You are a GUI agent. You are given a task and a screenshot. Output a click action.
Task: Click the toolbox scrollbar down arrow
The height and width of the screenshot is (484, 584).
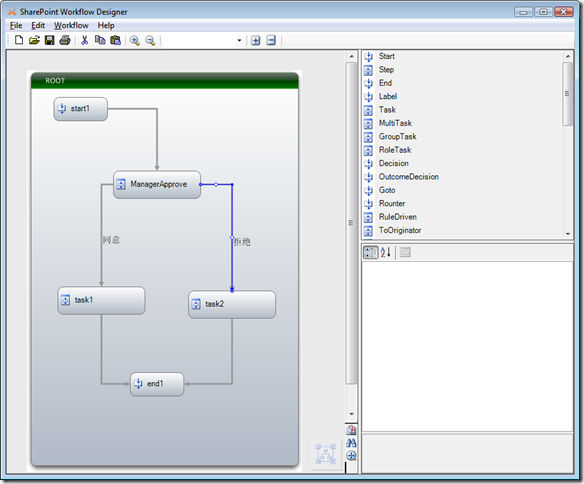(x=568, y=234)
